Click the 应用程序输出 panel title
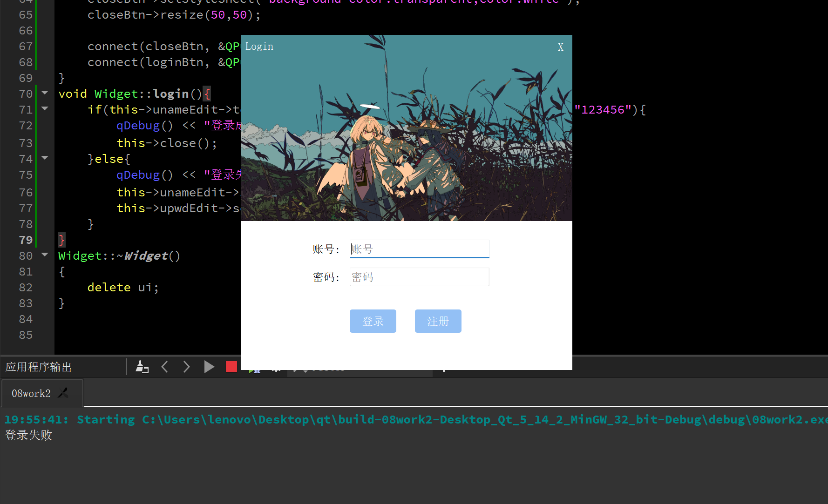This screenshot has width=828, height=504. [x=39, y=367]
